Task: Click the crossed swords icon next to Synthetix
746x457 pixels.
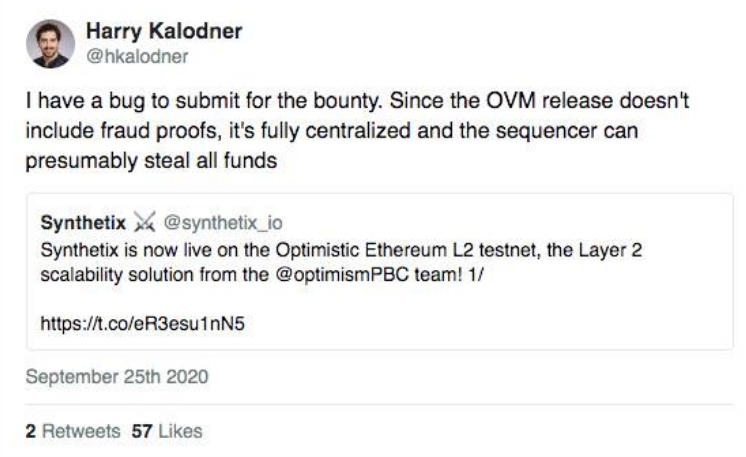Action: [145, 222]
